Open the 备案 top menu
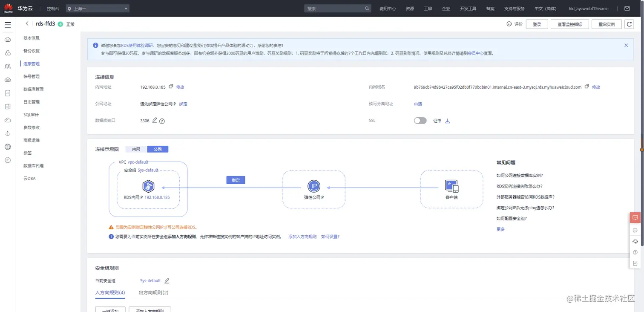Viewport: 644px width, 312px height. click(490, 9)
